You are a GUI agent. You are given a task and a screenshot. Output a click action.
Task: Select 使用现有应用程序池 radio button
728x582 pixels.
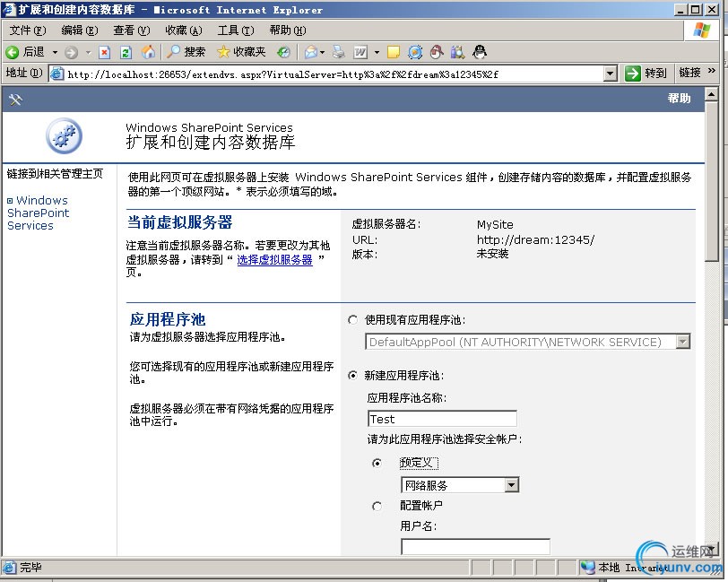353,320
